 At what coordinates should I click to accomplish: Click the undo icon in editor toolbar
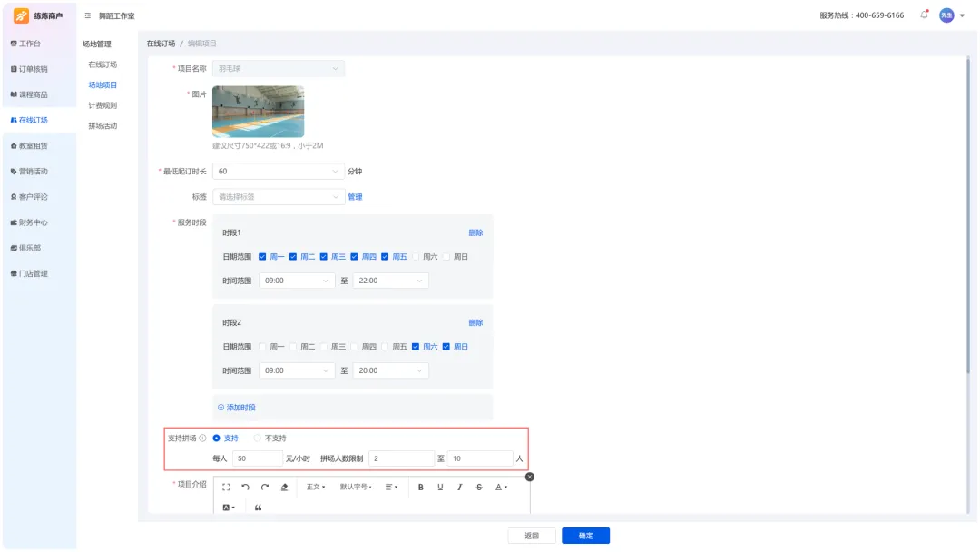[245, 488]
